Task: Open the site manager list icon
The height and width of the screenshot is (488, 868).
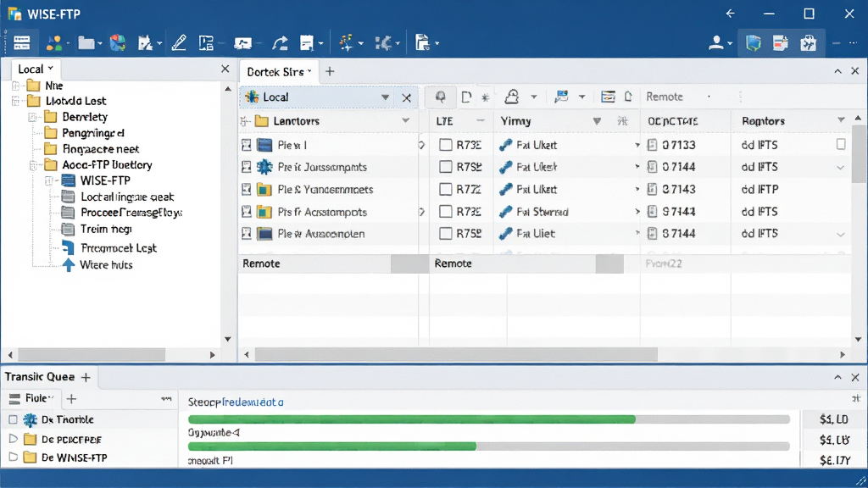Action: point(21,42)
